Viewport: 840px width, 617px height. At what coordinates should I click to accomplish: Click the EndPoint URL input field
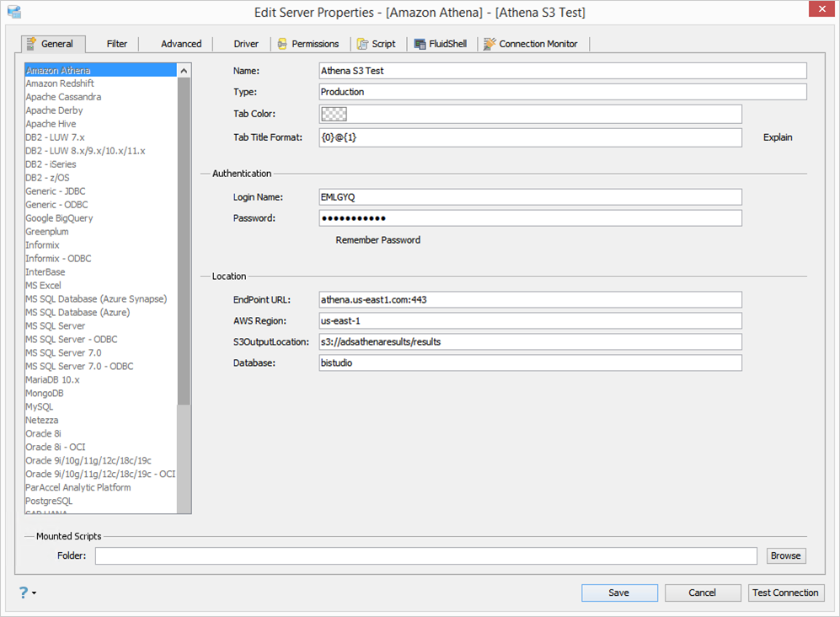point(530,299)
